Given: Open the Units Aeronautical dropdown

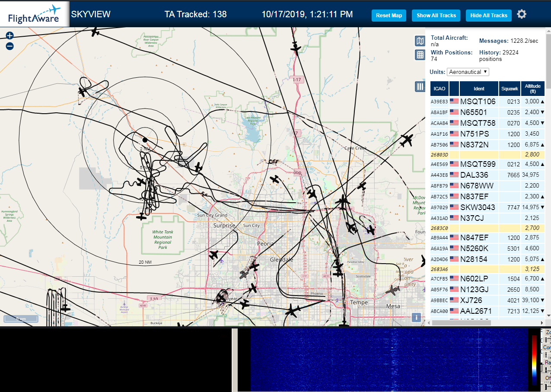Looking at the screenshot, I should pos(468,72).
